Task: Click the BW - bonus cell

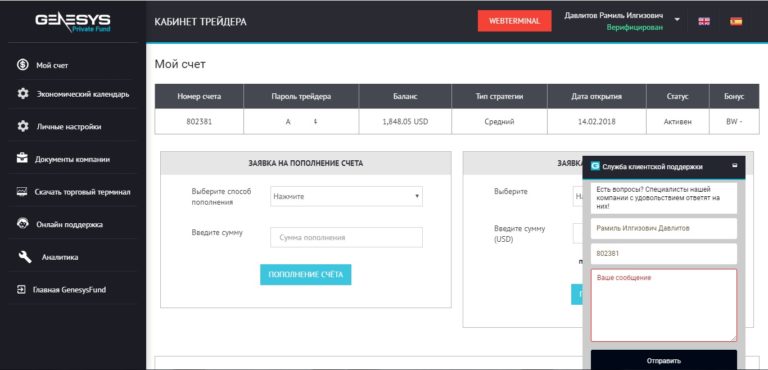Action: pyautogui.click(x=734, y=122)
